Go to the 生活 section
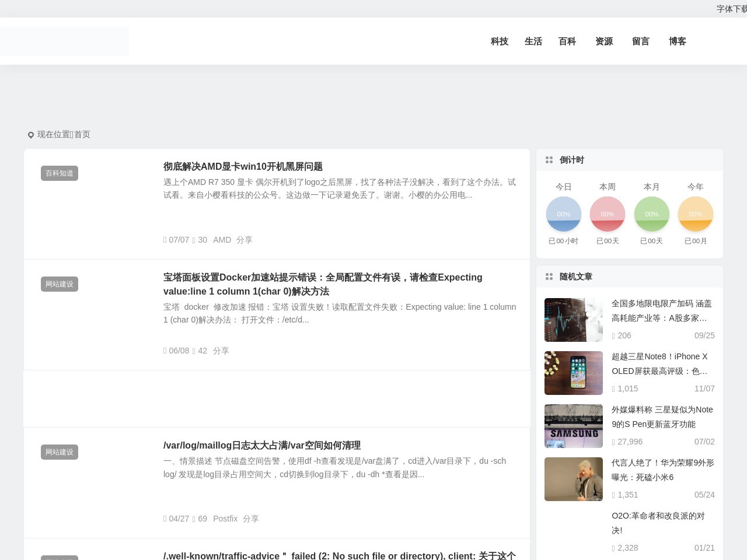The image size is (747, 560). tap(533, 41)
